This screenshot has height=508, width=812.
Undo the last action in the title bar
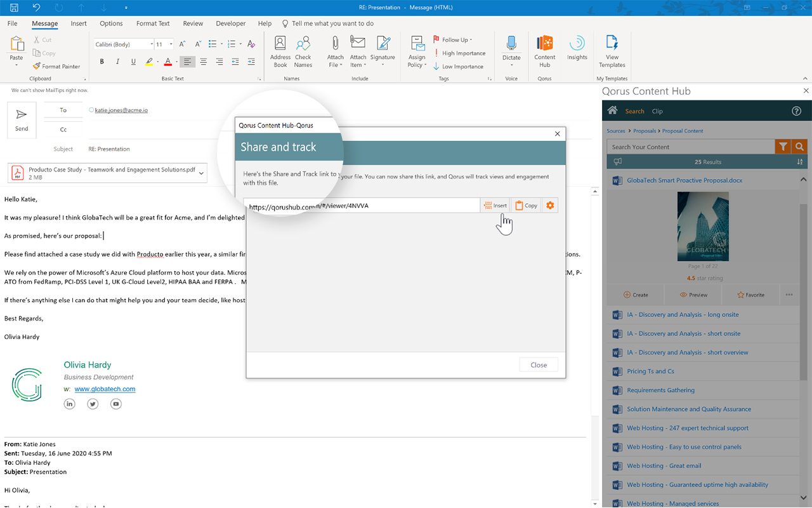[x=36, y=8]
